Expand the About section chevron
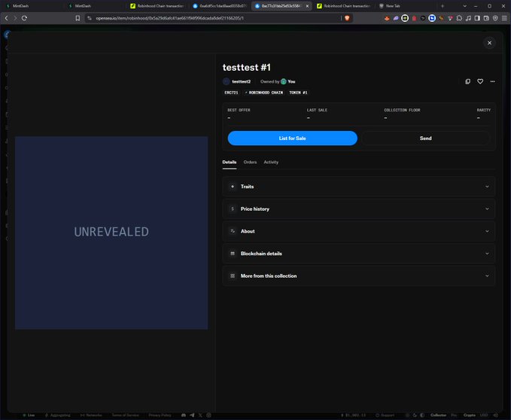The height and width of the screenshot is (420, 511). 487,231
